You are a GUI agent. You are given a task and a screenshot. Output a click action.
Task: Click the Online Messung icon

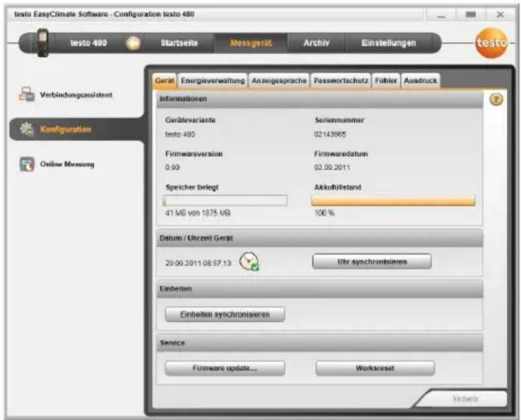(x=27, y=164)
